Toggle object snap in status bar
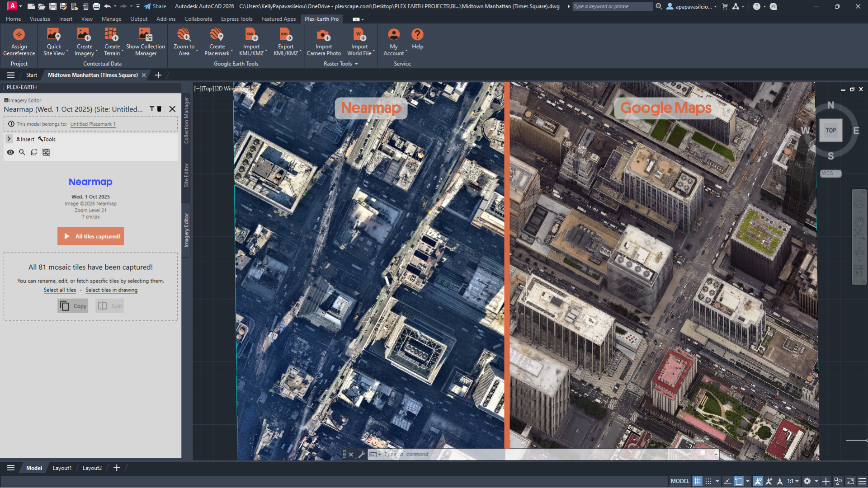 point(738,481)
